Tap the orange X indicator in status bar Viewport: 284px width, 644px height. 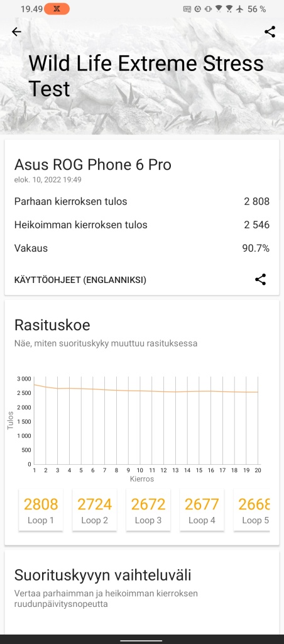tap(57, 9)
